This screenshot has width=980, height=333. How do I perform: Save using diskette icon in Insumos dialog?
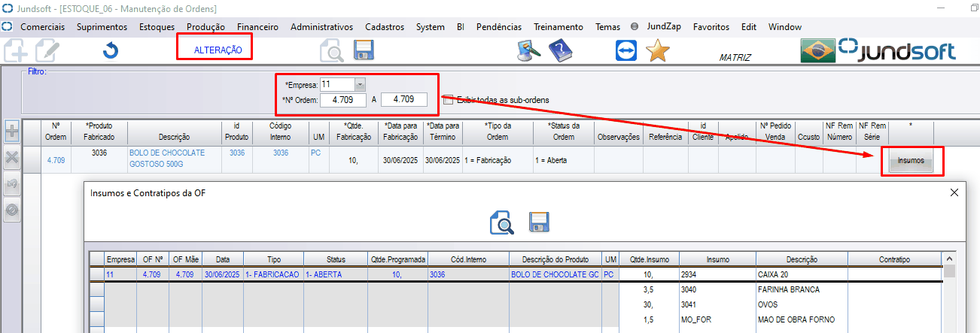coord(538,223)
